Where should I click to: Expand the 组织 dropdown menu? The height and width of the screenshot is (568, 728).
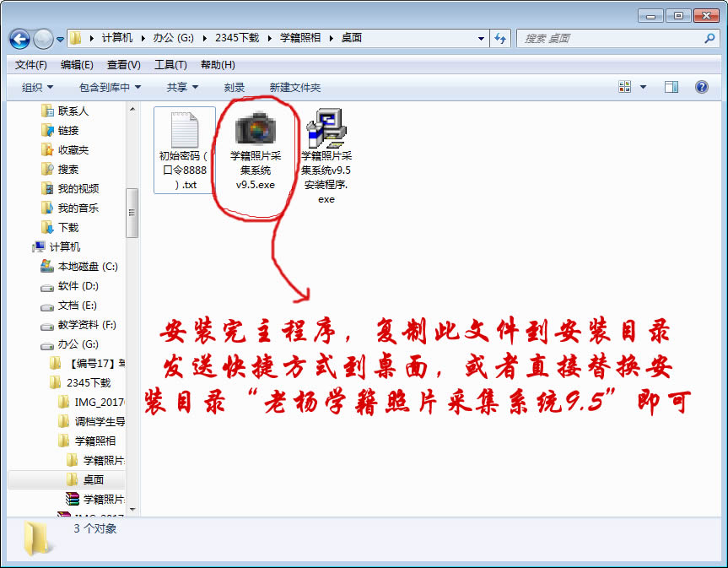tap(37, 87)
